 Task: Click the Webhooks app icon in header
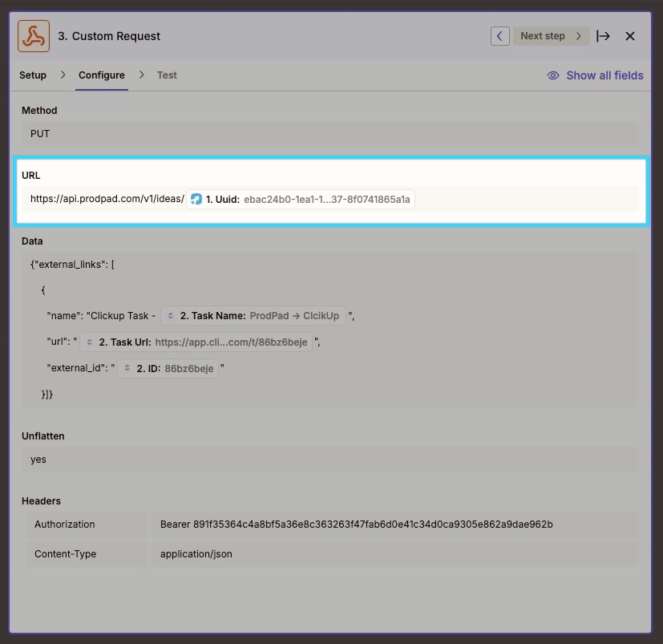coord(34,36)
